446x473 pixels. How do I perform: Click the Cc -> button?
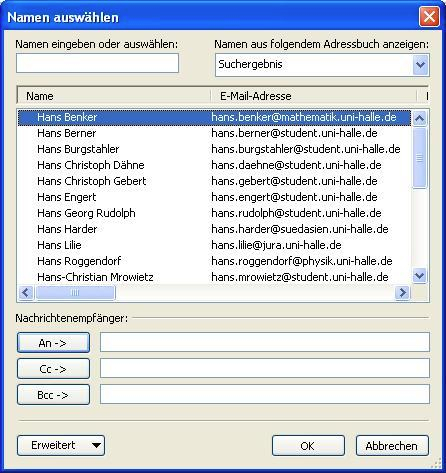[x=53, y=369]
